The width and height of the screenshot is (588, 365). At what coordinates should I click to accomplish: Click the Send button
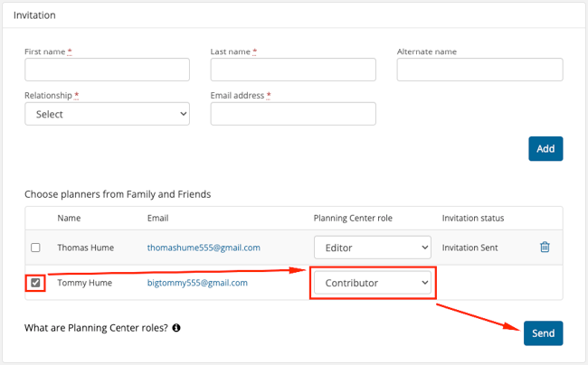coord(543,333)
